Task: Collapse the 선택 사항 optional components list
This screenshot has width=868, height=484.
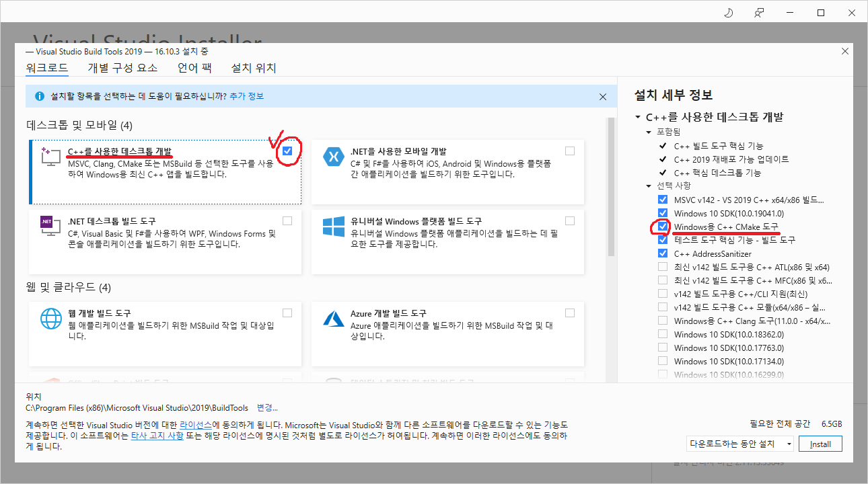Action: [649, 186]
